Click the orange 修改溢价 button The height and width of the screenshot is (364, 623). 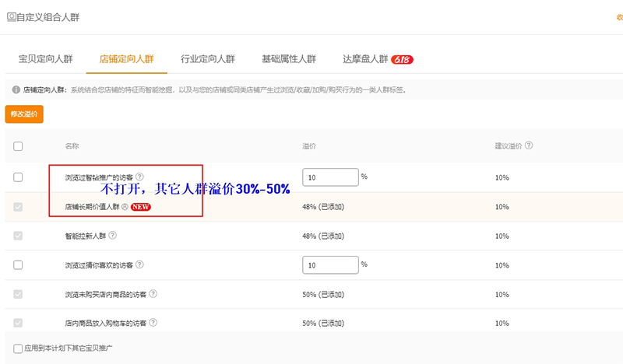(x=24, y=114)
